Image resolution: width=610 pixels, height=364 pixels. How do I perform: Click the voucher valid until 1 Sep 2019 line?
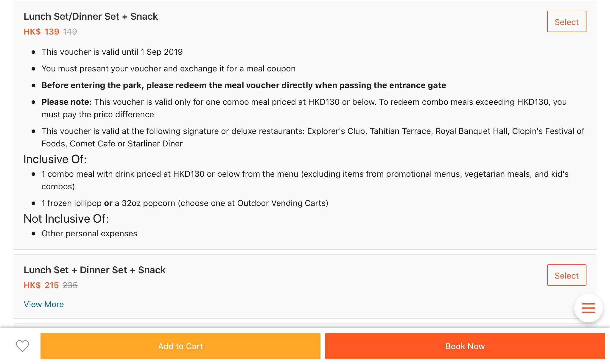(x=112, y=52)
